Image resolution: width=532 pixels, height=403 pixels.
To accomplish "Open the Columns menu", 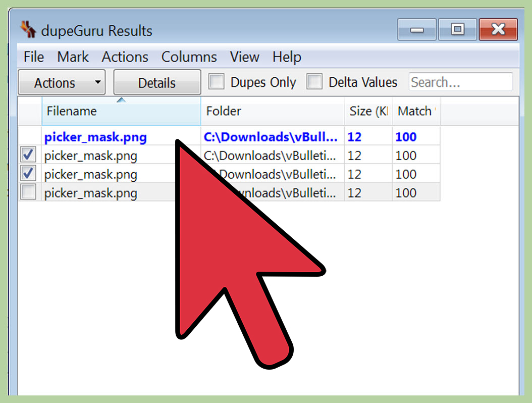I will coord(189,57).
